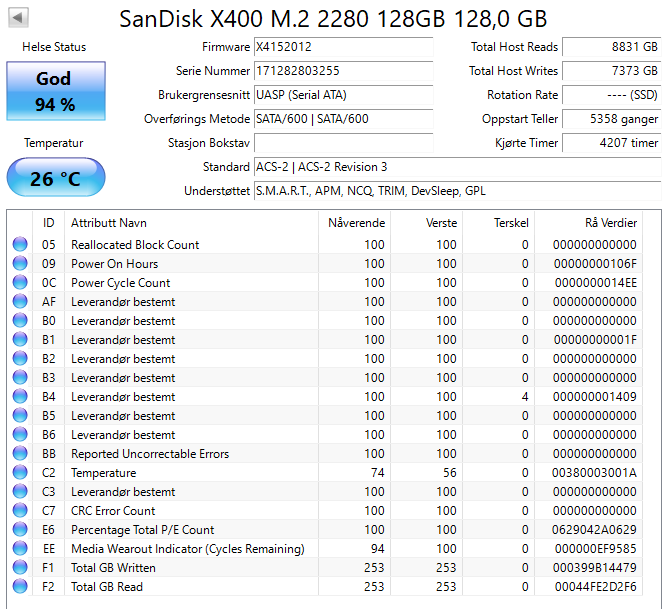The width and height of the screenshot is (667, 609).
Task: Select status icon of attribute B6 row
Action: click(20, 435)
